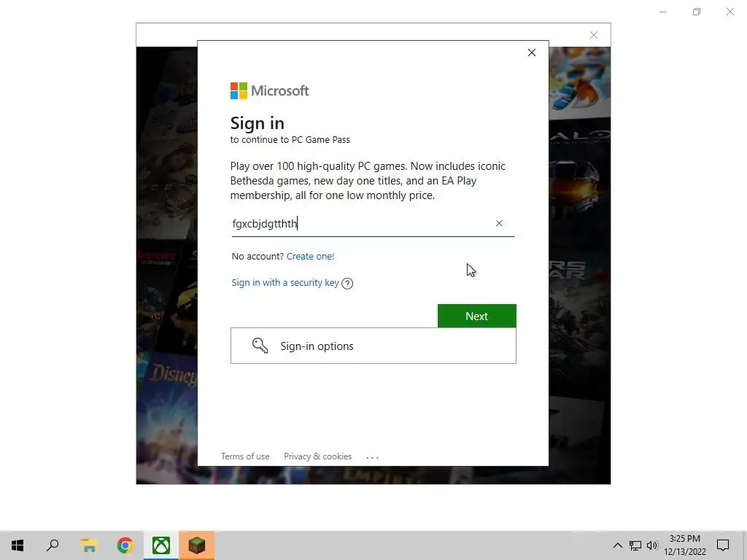
Task: Open the Windows Start menu
Action: (x=18, y=545)
